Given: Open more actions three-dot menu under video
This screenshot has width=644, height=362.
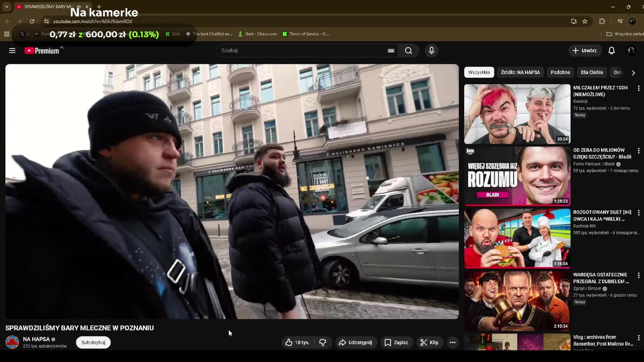Looking at the screenshot, I should (x=453, y=342).
